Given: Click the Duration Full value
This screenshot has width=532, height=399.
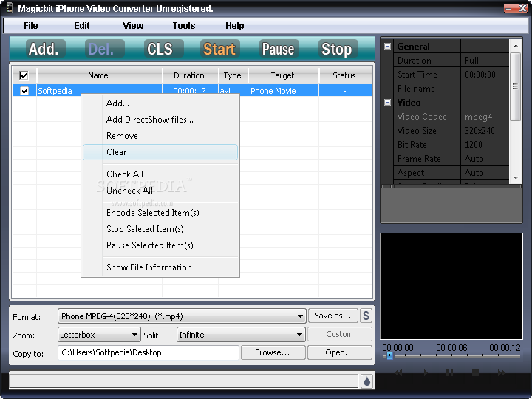Looking at the screenshot, I should click(x=485, y=61).
